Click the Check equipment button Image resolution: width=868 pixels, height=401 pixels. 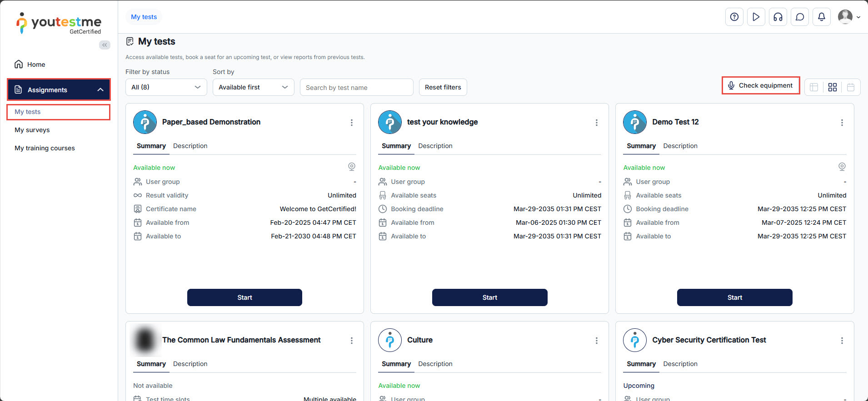[760, 85]
